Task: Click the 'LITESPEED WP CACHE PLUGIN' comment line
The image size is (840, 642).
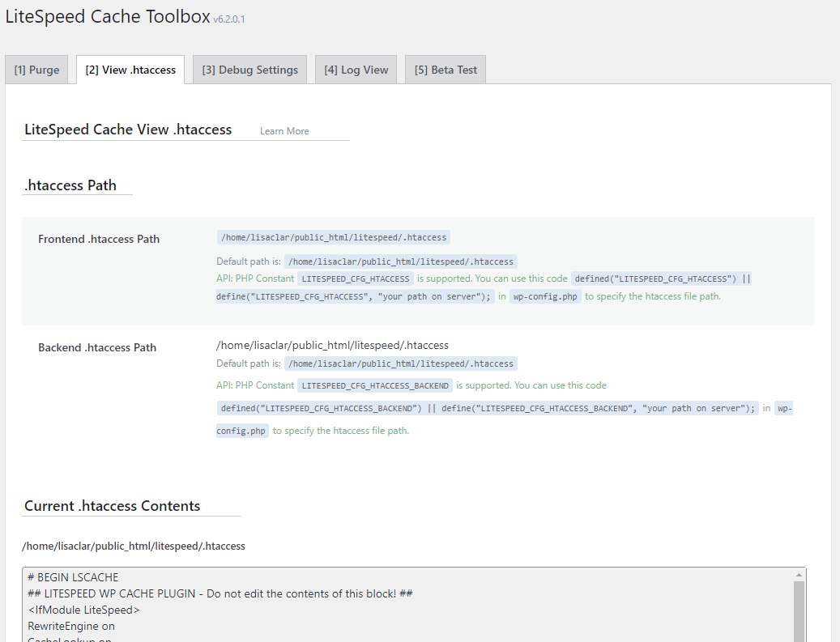Action: (x=220, y=593)
